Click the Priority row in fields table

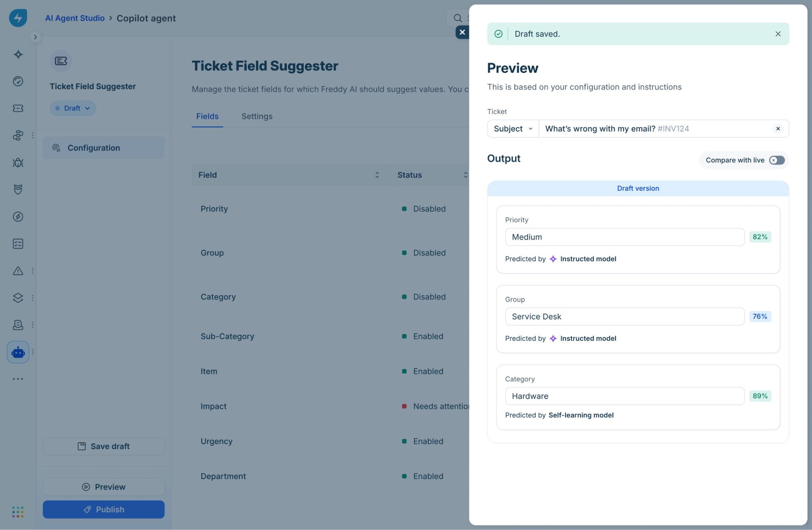pyautogui.click(x=331, y=209)
